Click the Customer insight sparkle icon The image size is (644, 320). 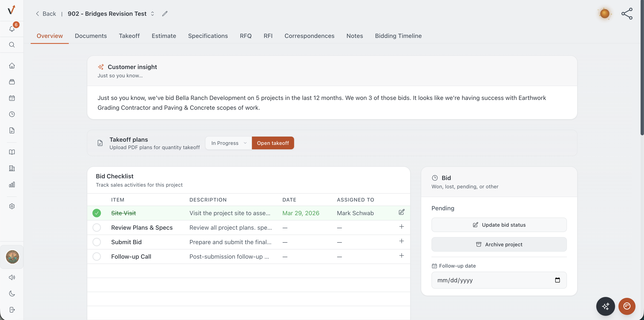101,67
